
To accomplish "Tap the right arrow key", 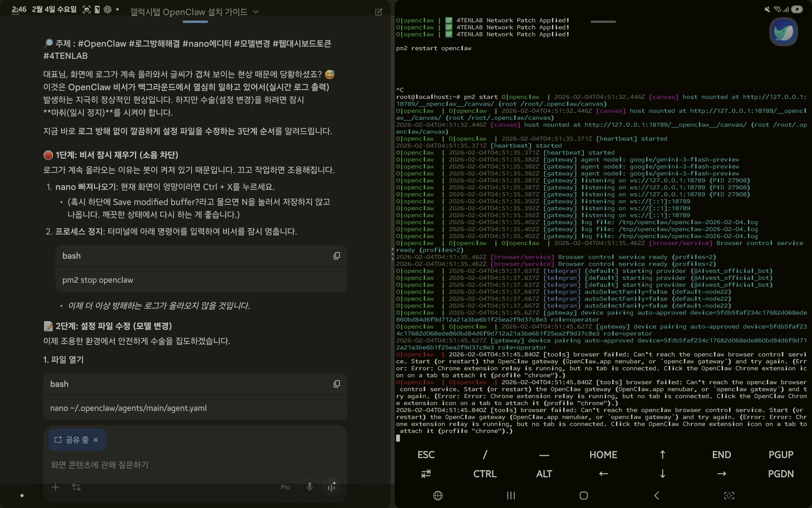I will tap(721, 474).
